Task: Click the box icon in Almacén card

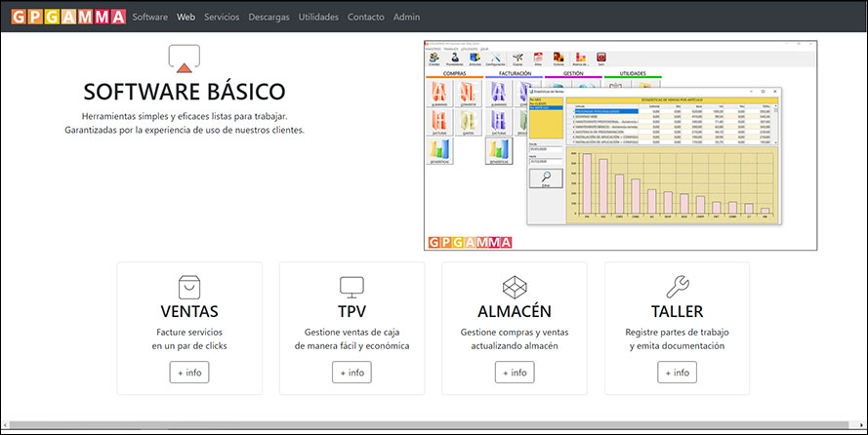Action: 515,288
